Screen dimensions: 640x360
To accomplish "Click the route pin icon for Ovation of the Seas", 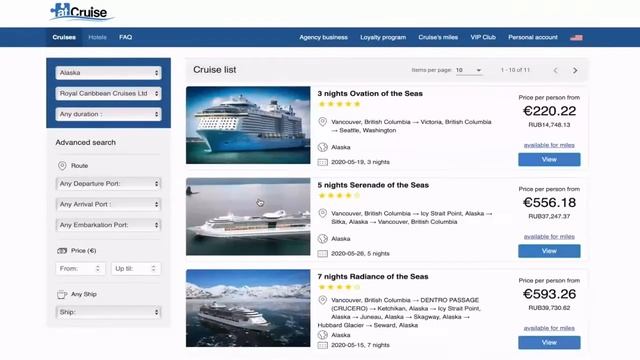I will (322, 122).
